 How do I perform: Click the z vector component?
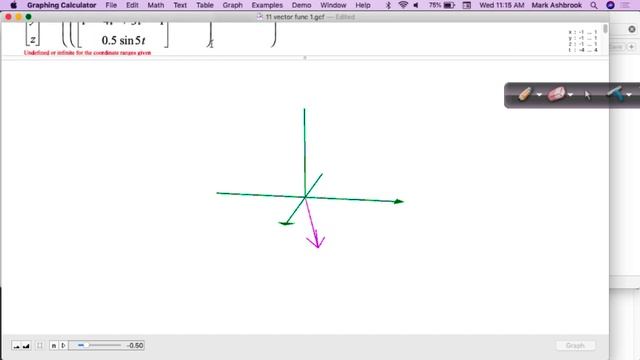tap(33, 40)
